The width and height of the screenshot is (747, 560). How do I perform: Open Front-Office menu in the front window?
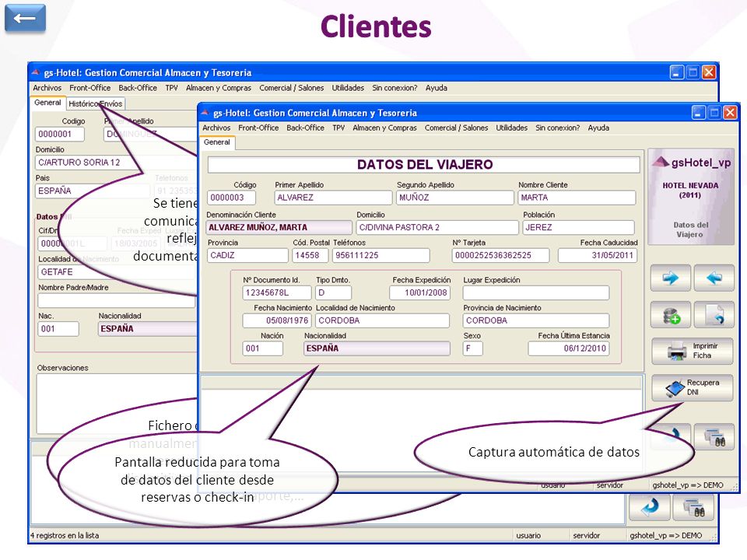[258, 128]
